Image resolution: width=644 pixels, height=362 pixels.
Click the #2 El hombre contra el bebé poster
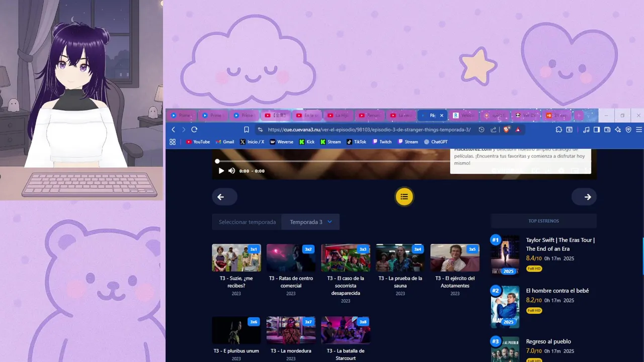pos(505,307)
